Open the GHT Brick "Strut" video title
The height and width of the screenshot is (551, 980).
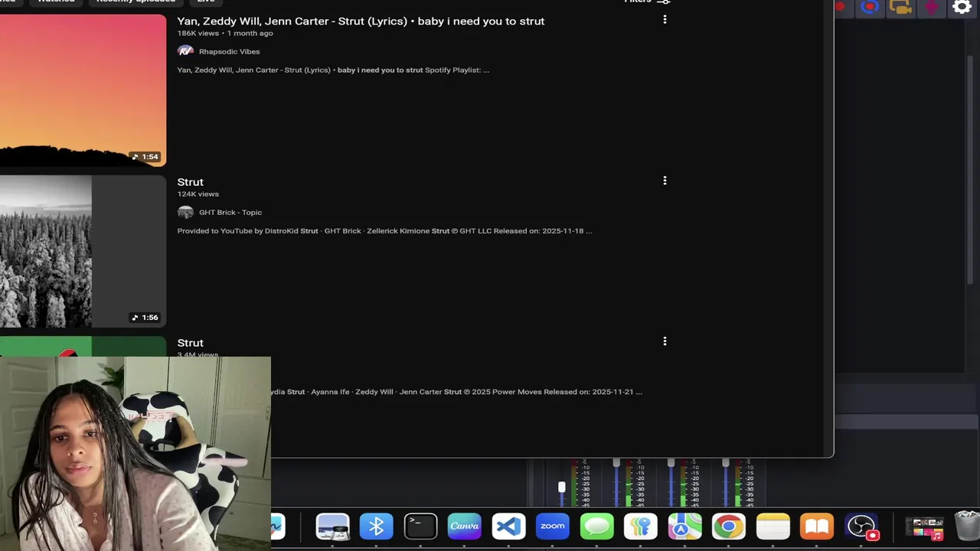tap(190, 181)
